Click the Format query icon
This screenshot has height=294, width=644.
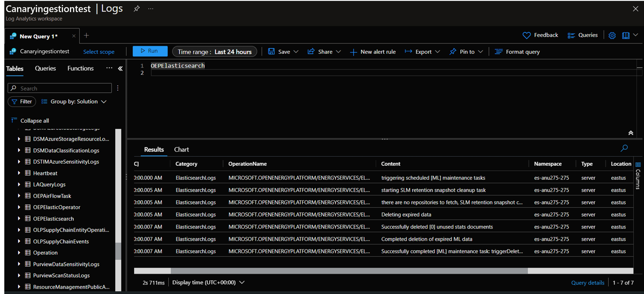coord(499,52)
